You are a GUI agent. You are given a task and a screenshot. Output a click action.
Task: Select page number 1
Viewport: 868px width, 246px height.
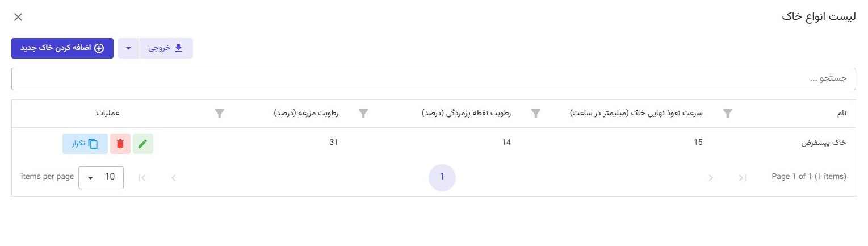click(442, 177)
